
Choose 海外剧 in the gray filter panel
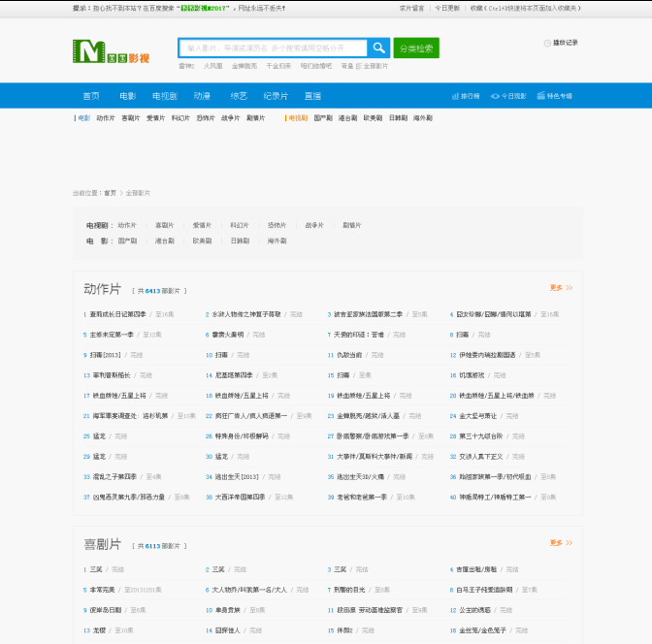tap(277, 241)
